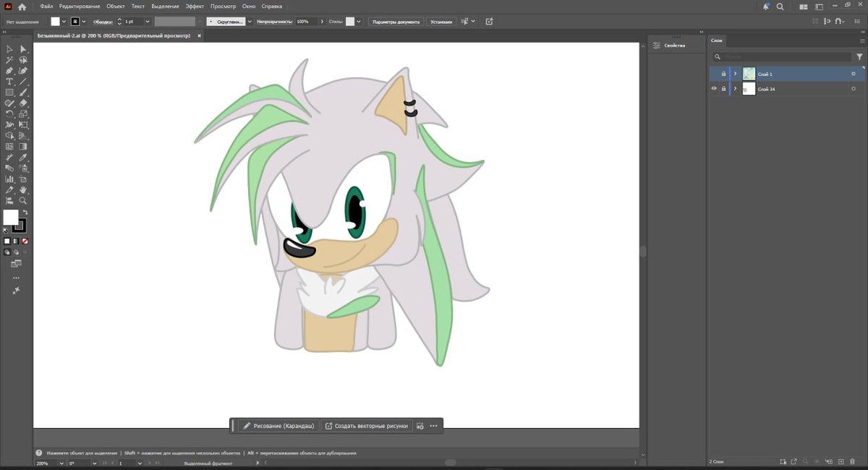Click the Home icon in top bar
Image resolution: width=868 pixels, height=470 pixels.
pos(22,7)
